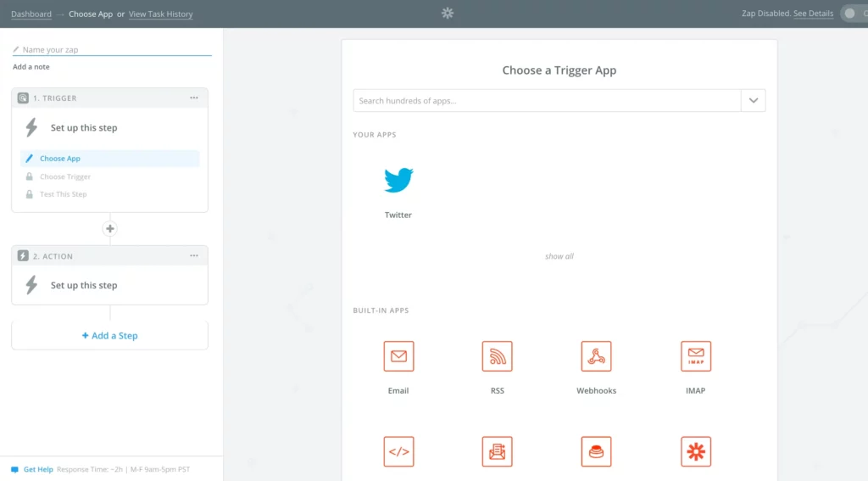Click the Zapier logo in top bar
Screen dimensions: 868x481
point(448,13)
